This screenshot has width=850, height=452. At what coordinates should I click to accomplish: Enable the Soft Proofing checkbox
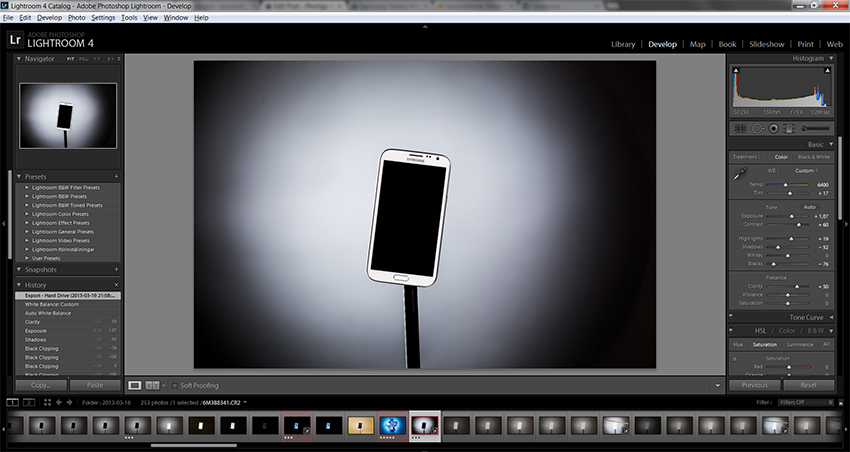[175, 385]
